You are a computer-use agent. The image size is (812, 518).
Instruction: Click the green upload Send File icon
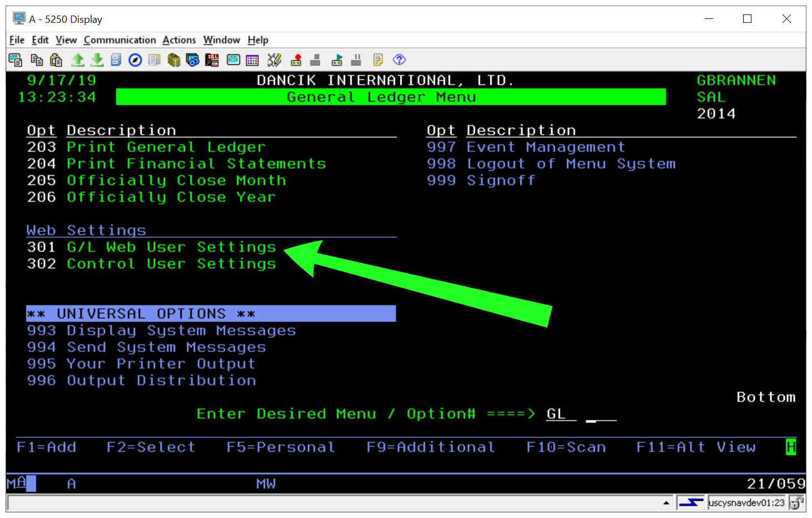(78, 60)
